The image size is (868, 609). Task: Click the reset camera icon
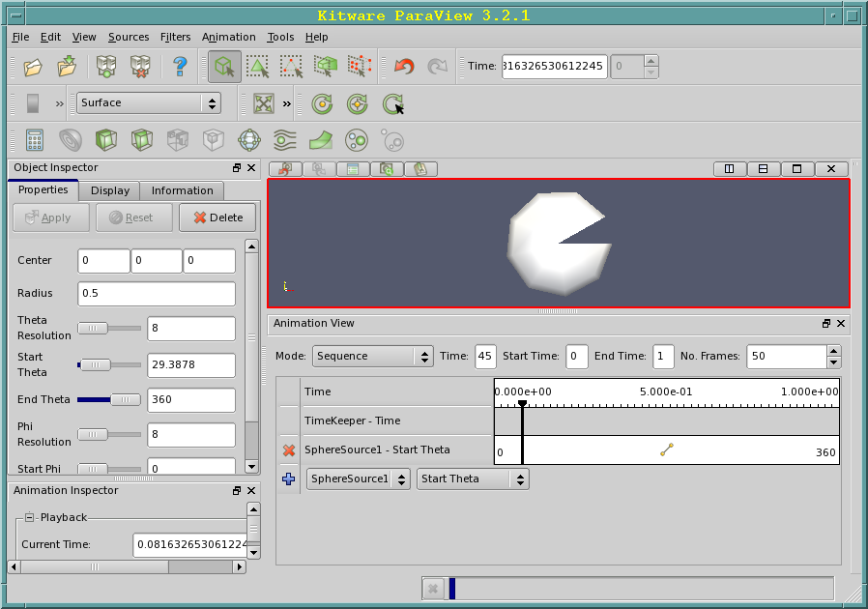pos(264,102)
